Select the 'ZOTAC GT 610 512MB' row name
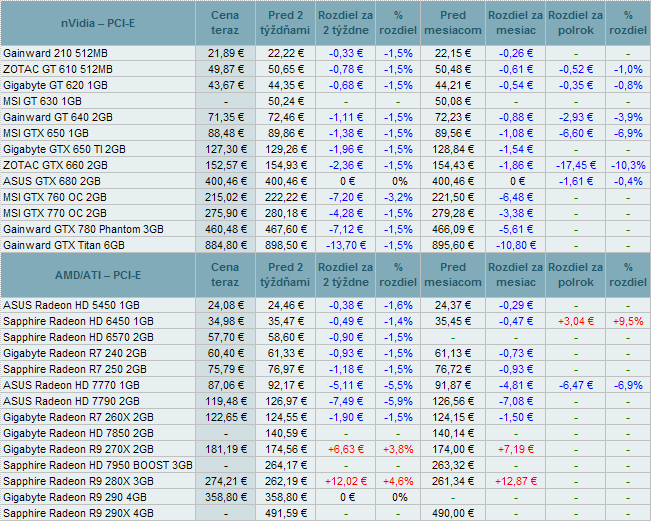The height and width of the screenshot is (521, 651). (58, 69)
